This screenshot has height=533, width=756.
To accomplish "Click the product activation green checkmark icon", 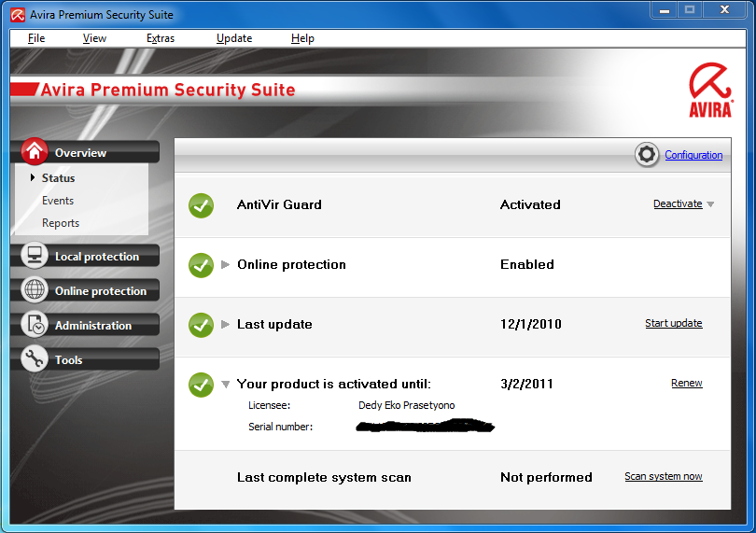I will click(x=201, y=385).
